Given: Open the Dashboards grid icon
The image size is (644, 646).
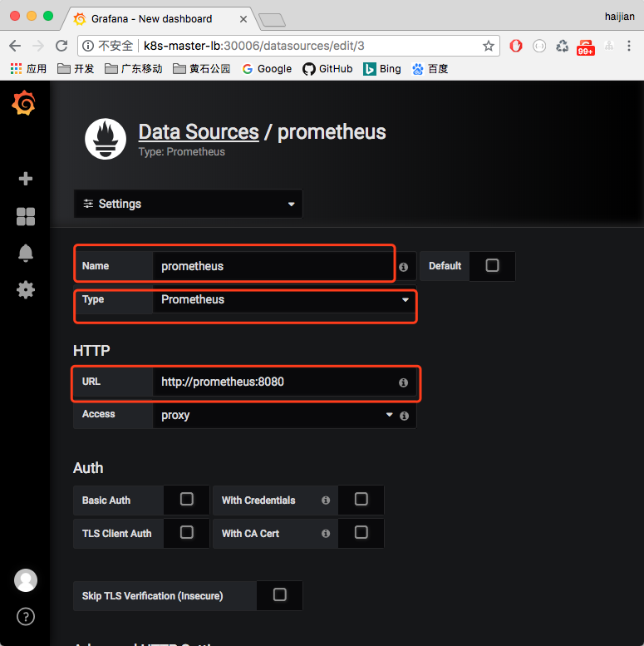Looking at the screenshot, I should [26, 216].
